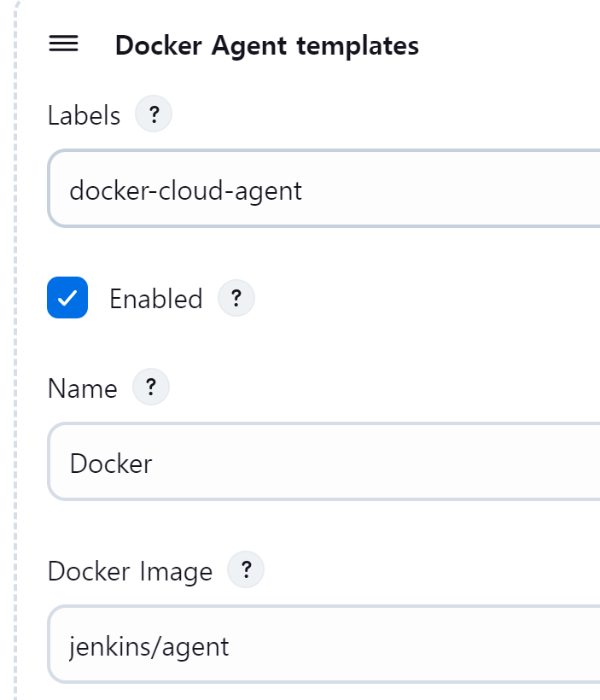Image resolution: width=600 pixels, height=700 pixels.
Task: Focus the Labels input field
Action: [x=323, y=189]
